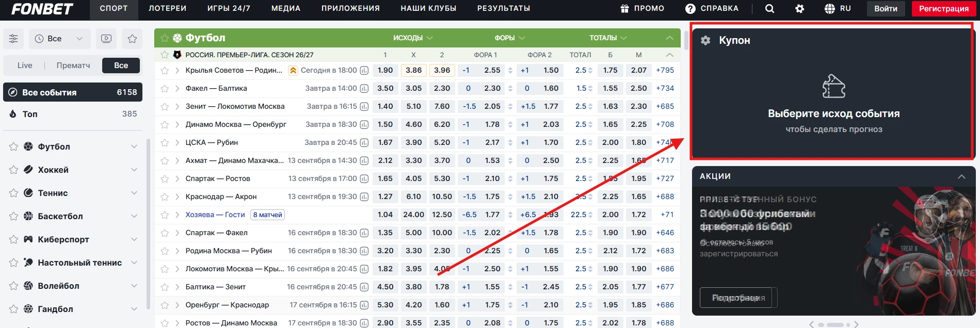Open the search magnifier in header
The height and width of the screenshot is (328, 980).
pos(769,9)
